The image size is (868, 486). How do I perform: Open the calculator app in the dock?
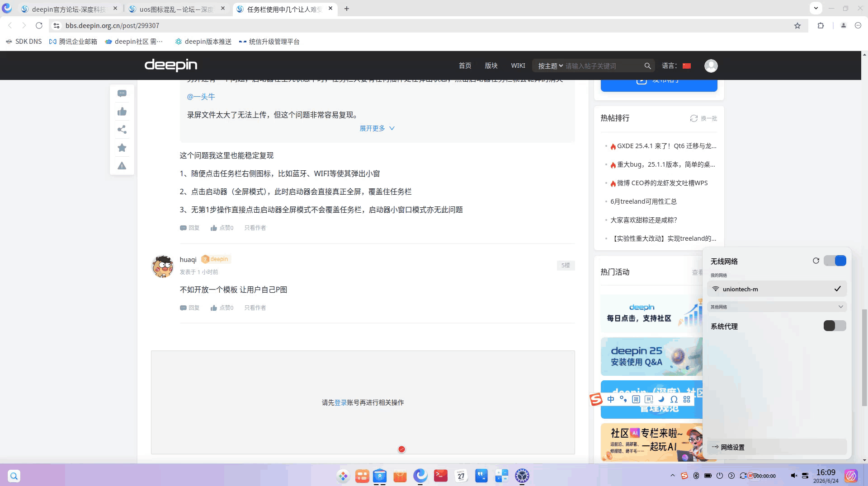[x=502, y=476]
